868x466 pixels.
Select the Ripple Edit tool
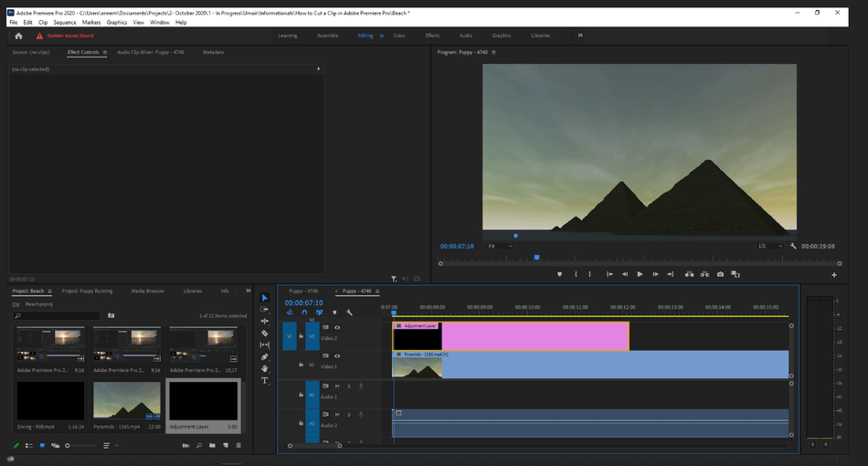[265, 321]
